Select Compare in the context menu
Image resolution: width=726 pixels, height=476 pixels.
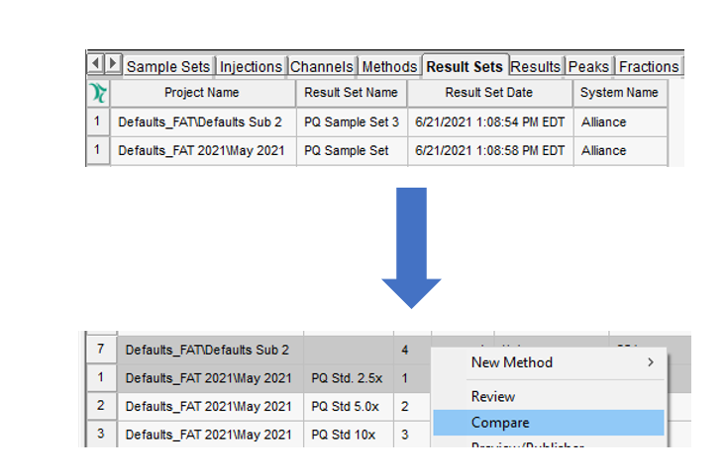click(x=500, y=423)
